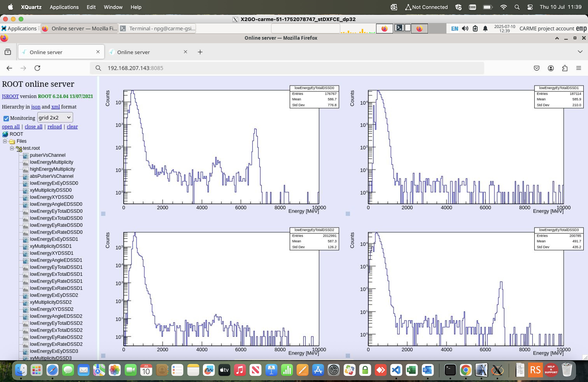Collapse the test.root file node

(12, 148)
